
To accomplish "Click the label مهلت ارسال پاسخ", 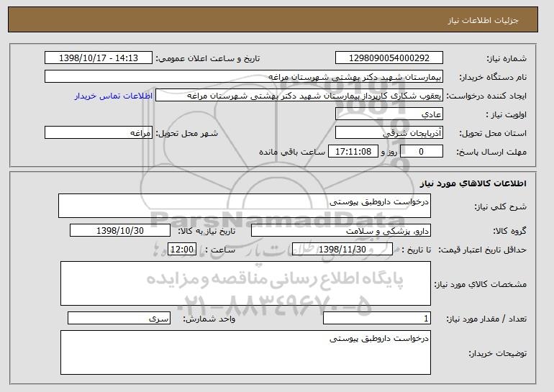I will coord(491,152).
